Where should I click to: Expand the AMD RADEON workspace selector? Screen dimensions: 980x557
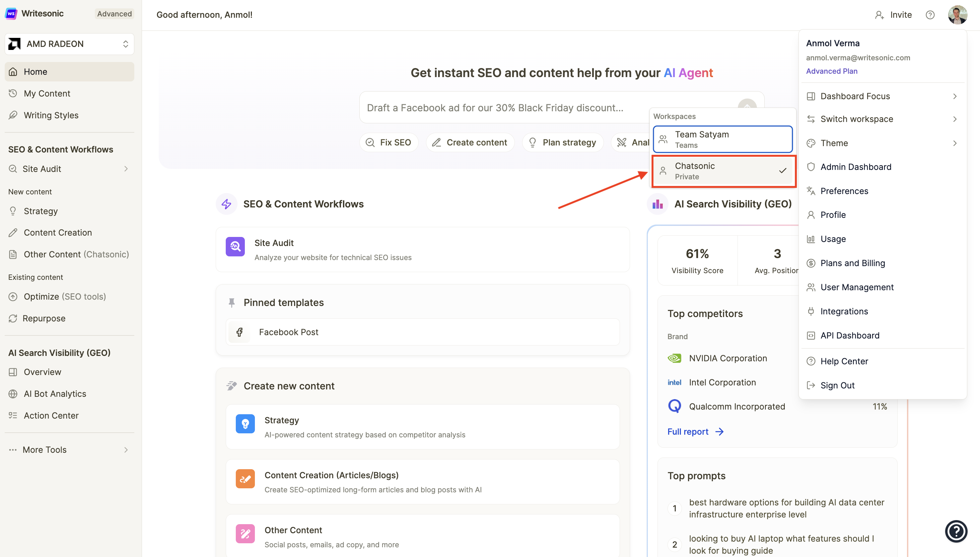point(69,44)
